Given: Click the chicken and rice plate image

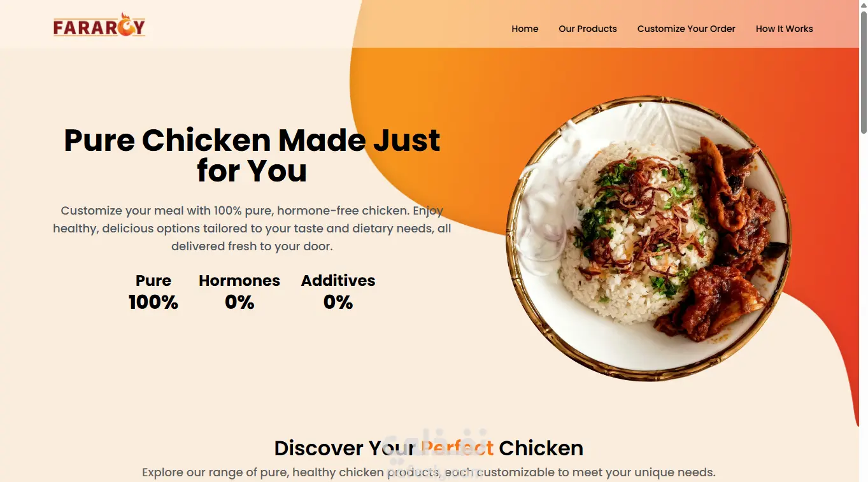Looking at the screenshot, I should (x=648, y=238).
